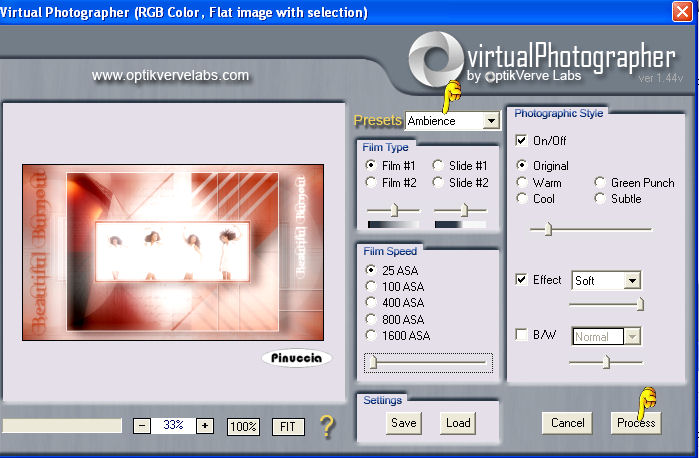Click the B/W slider handle
The height and width of the screenshot is (458, 699).
[606, 362]
